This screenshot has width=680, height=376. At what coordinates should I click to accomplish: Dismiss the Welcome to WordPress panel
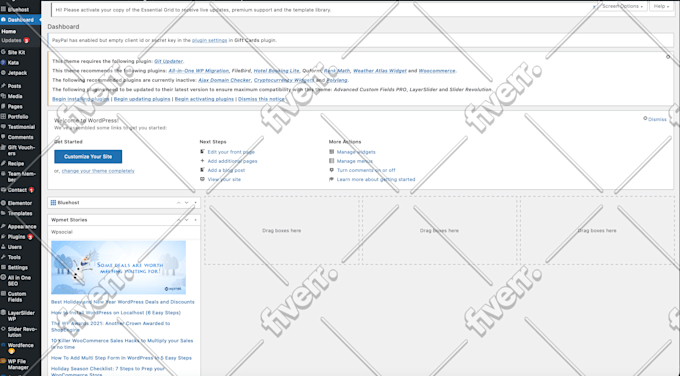(x=655, y=119)
